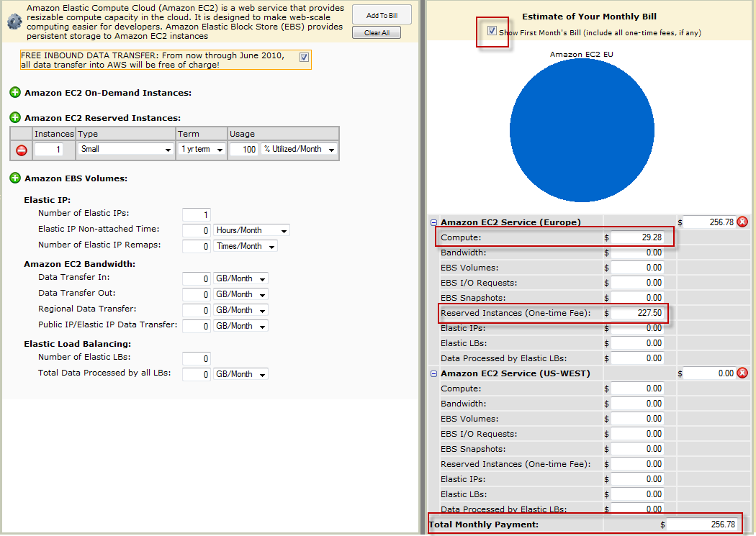Screen dimensions: 756x536
Task: Collapse the Amazon EC2 Service (US-WEST) section
Action: [433, 373]
